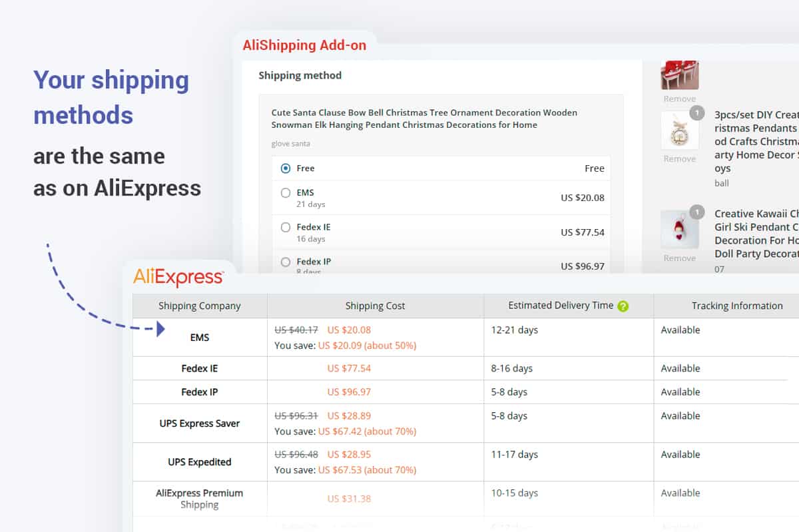Image resolution: width=799 pixels, height=532 pixels.
Task: Select the EMS 21 days shipping option
Action: click(x=286, y=193)
